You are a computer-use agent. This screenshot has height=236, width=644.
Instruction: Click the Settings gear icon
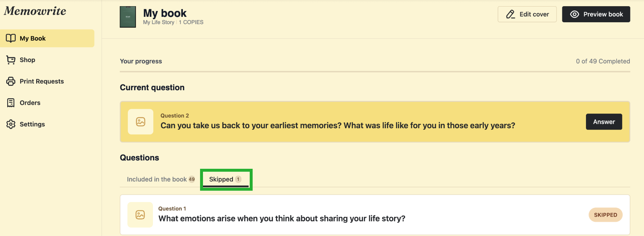(11, 124)
